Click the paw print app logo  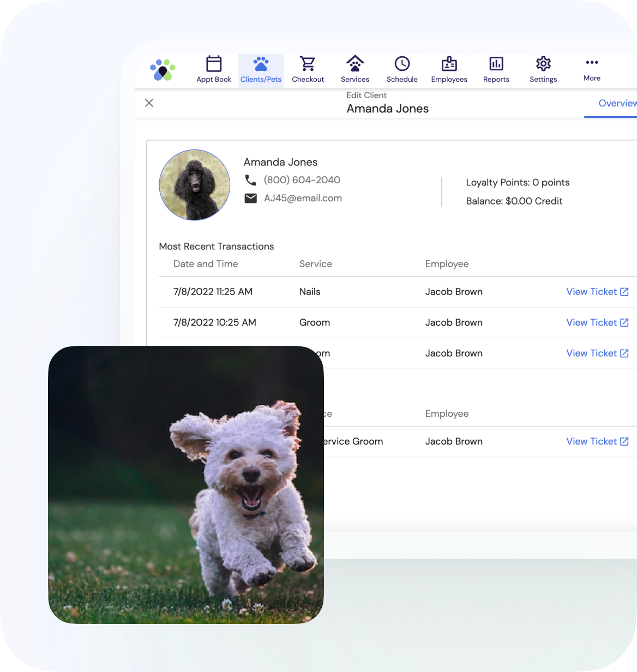tap(163, 70)
